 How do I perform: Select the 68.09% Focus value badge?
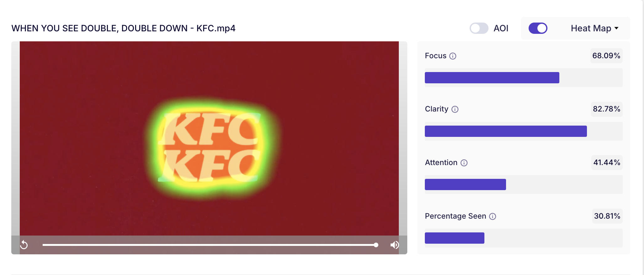(606, 56)
